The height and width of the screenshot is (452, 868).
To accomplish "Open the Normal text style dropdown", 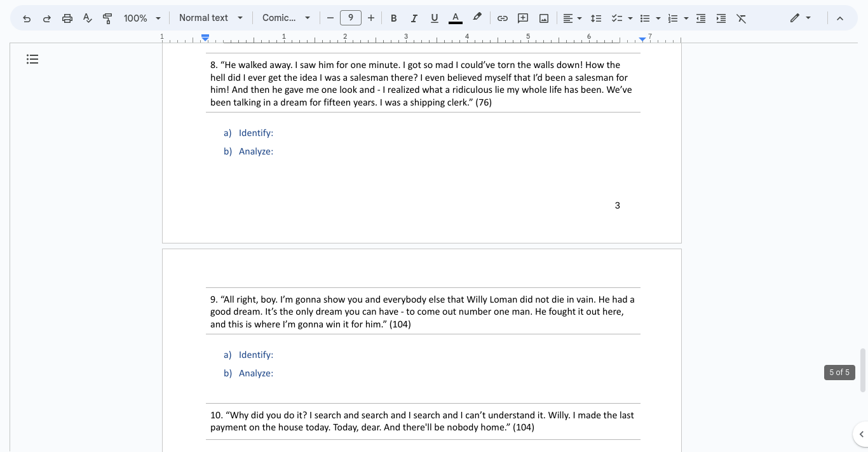I will (x=211, y=18).
